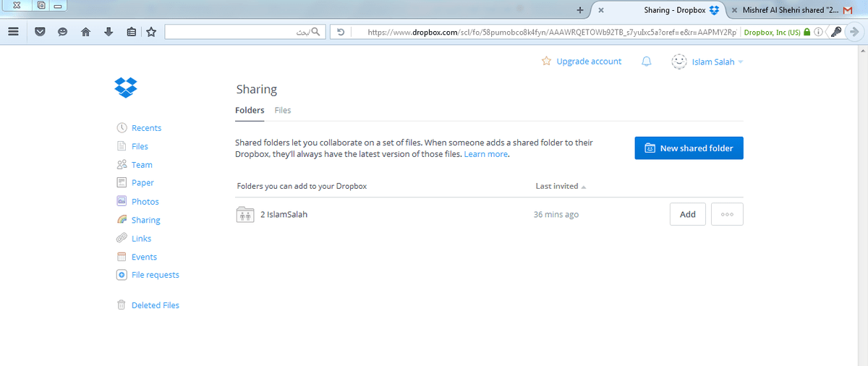
Task: Show the browser downloads arrow
Action: click(x=108, y=32)
